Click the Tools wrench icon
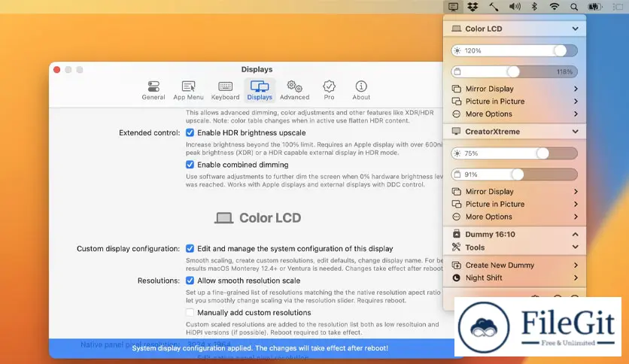 456,247
